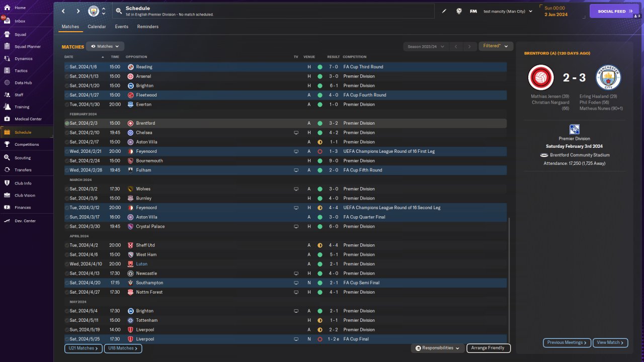Open the Staff icon in sidebar
Screen dimensions: 644x362
pos(7,95)
